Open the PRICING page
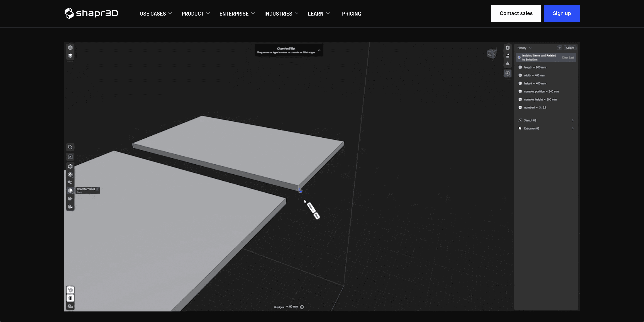This screenshot has height=322, width=644. 351,13
